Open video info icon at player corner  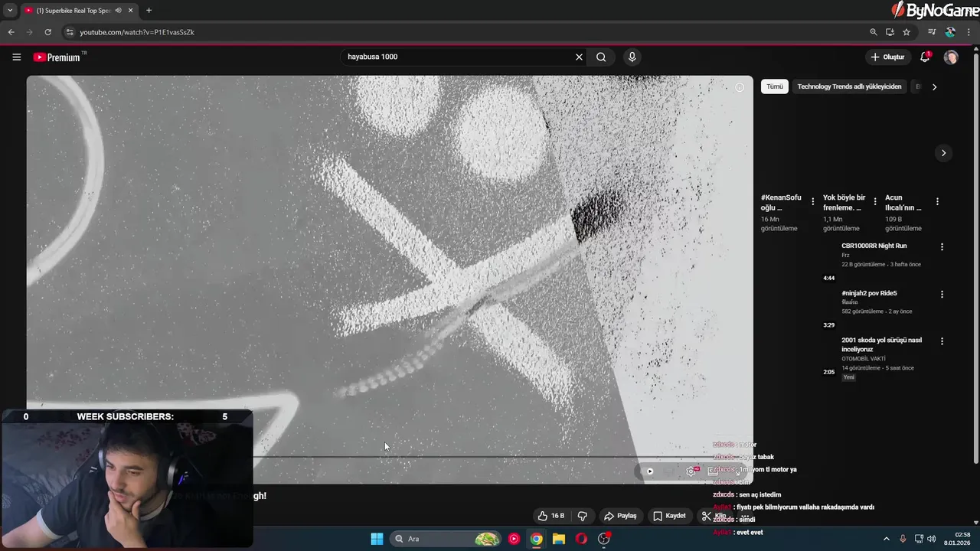[740, 87]
